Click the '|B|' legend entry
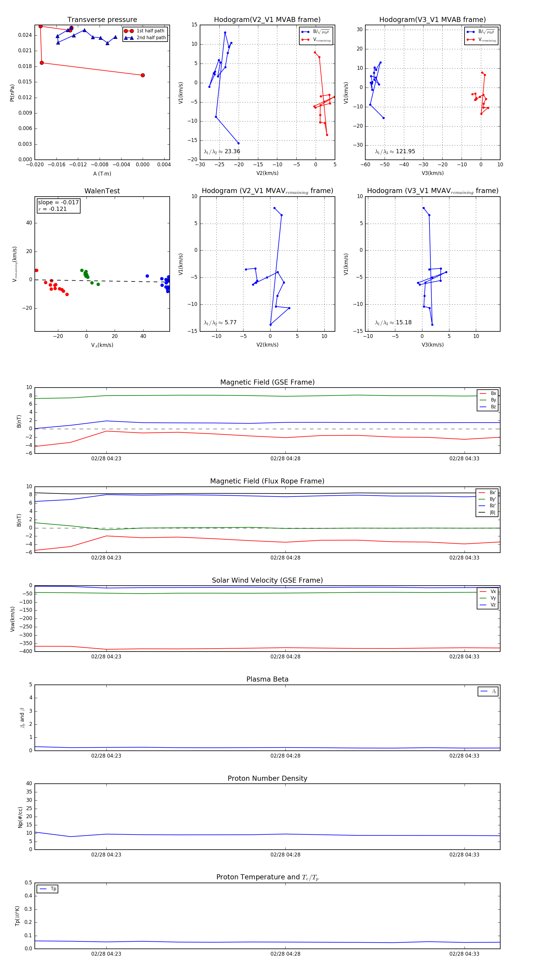 487,513
